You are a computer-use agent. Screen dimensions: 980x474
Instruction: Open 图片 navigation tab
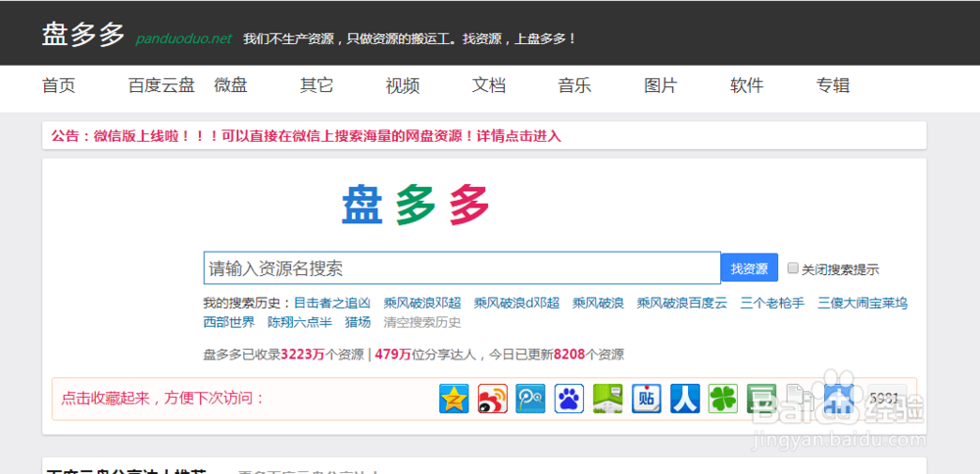(x=661, y=85)
